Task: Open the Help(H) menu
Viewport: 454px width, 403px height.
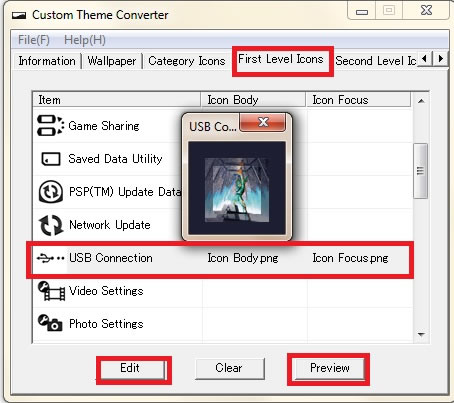Action: [85, 40]
